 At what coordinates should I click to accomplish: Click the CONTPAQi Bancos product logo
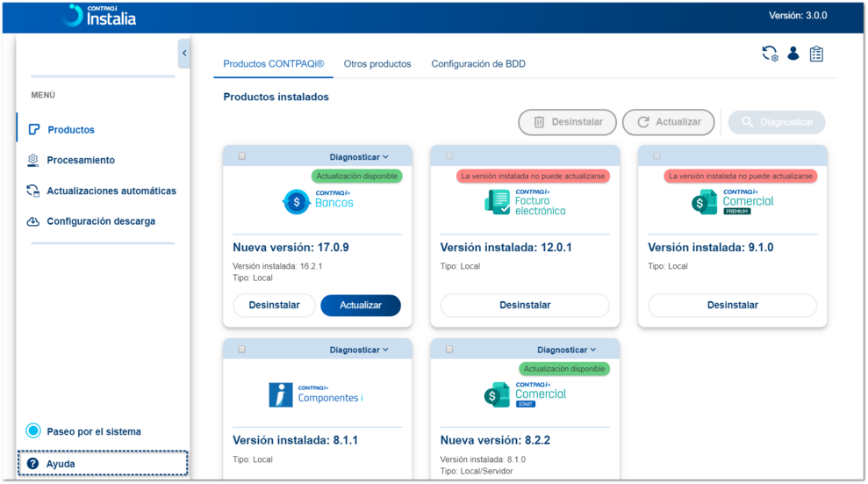pyautogui.click(x=318, y=202)
